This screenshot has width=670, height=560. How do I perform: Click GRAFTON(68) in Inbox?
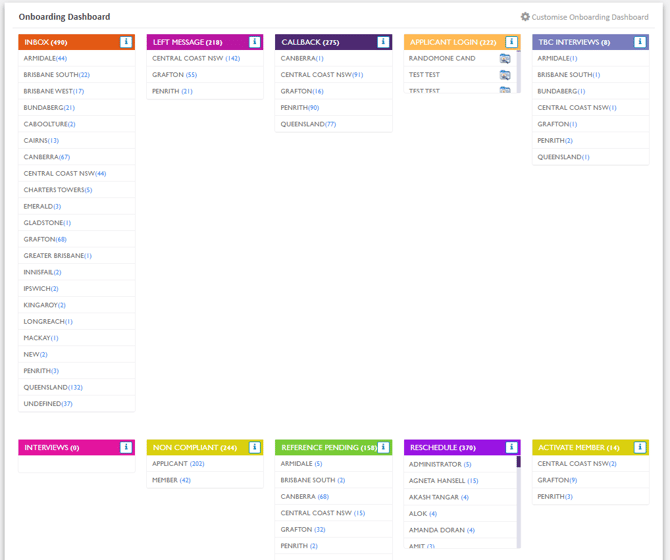click(45, 239)
